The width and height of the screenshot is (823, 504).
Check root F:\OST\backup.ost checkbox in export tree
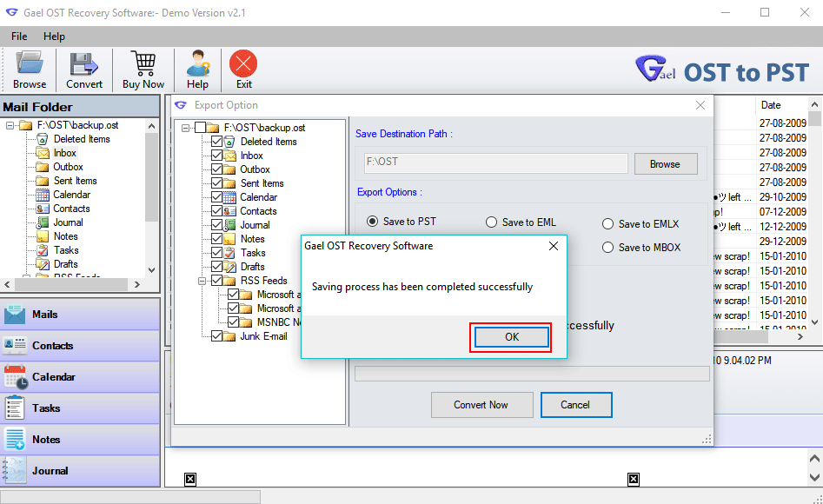click(x=200, y=128)
